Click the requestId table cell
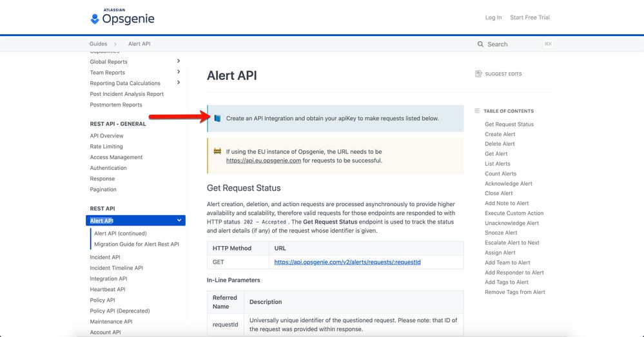Screen dimensions: 644x337 [225, 324]
